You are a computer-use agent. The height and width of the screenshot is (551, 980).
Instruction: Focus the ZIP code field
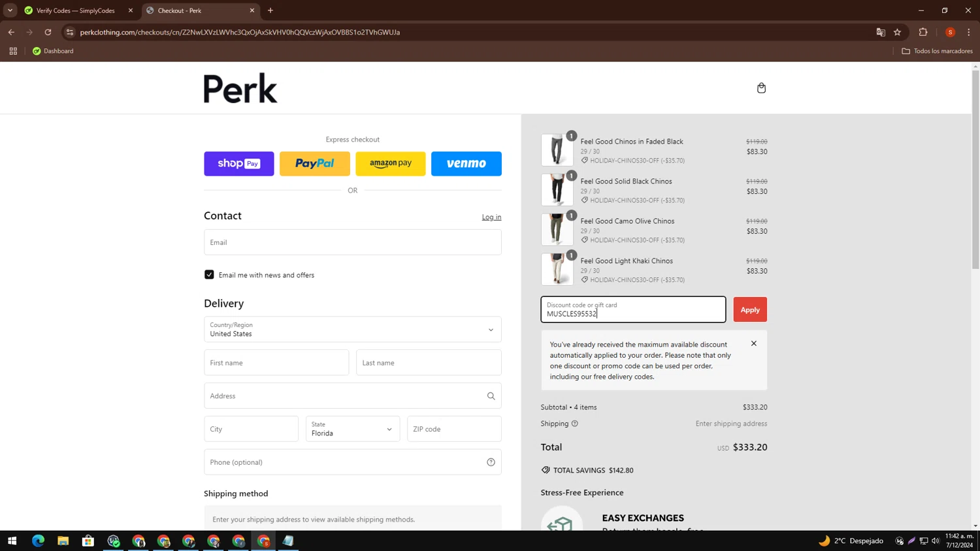[x=454, y=429]
